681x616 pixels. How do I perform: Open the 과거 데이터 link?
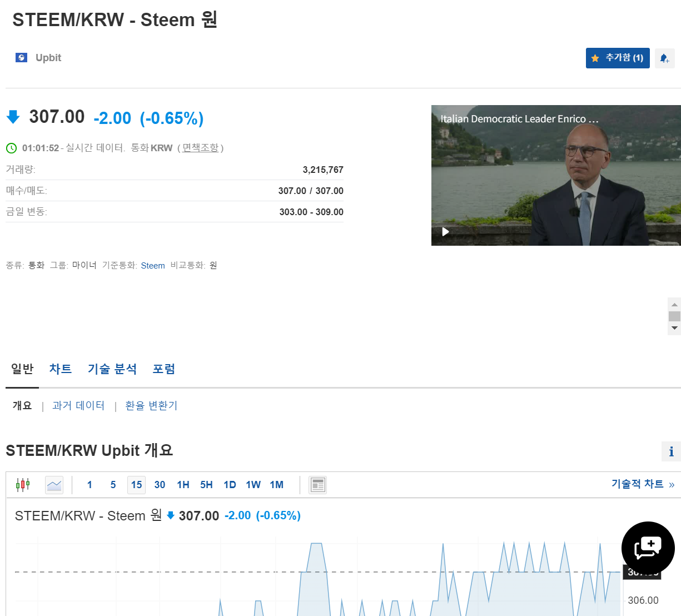coord(78,405)
